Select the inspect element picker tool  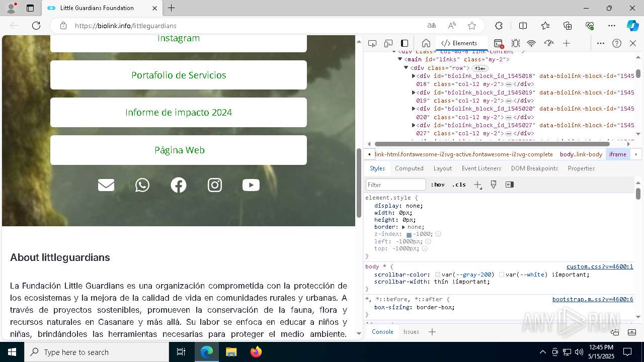click(372, 43)
